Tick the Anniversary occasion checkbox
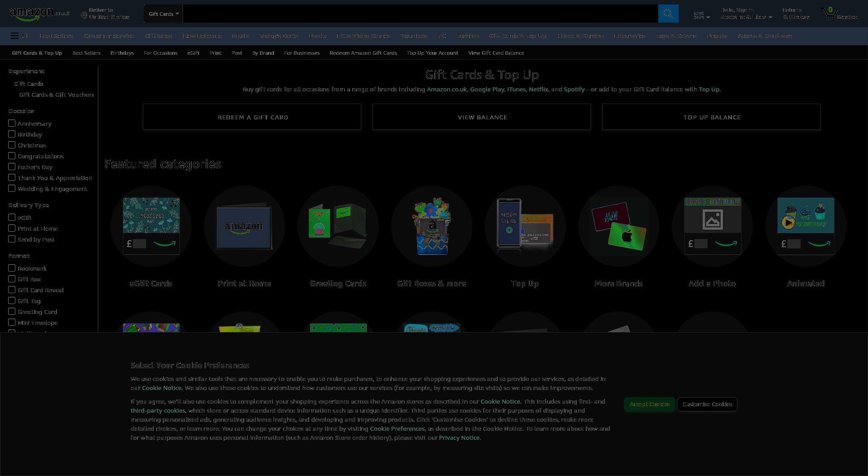868x476 pixels. [12, 123]
